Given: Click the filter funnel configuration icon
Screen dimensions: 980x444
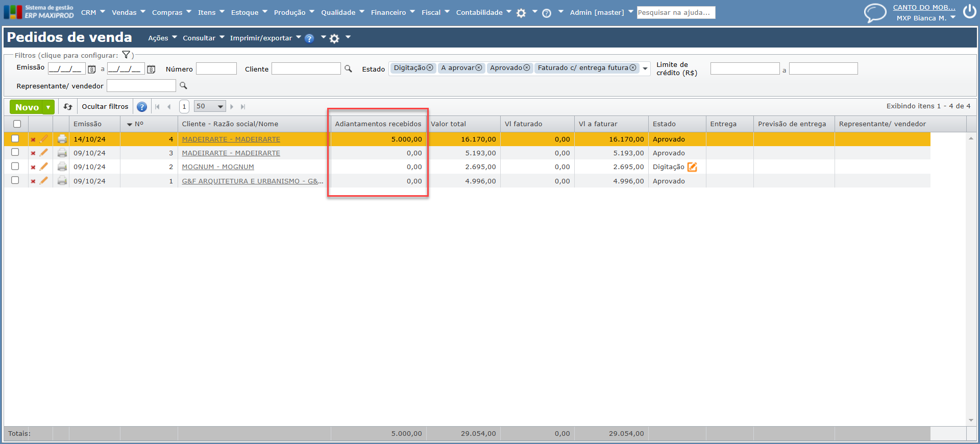Looking at the screenshot, I should [x=126, y=55].
